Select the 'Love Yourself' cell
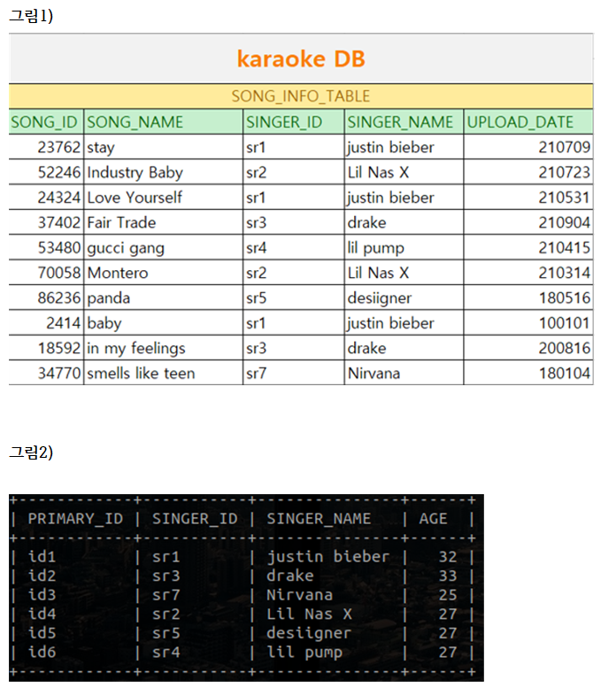 click(164, 197)
